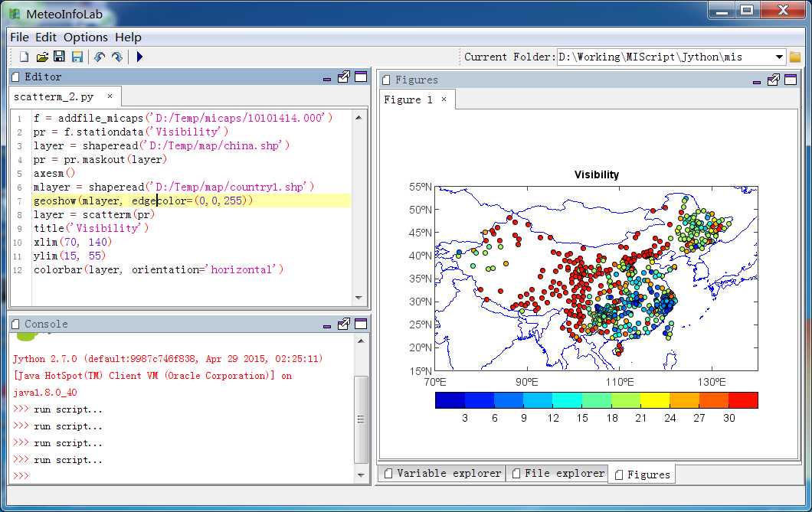Screen dimensions: 812x512
Task: Click the red segment of the colorbar
Action: point(743,400)
